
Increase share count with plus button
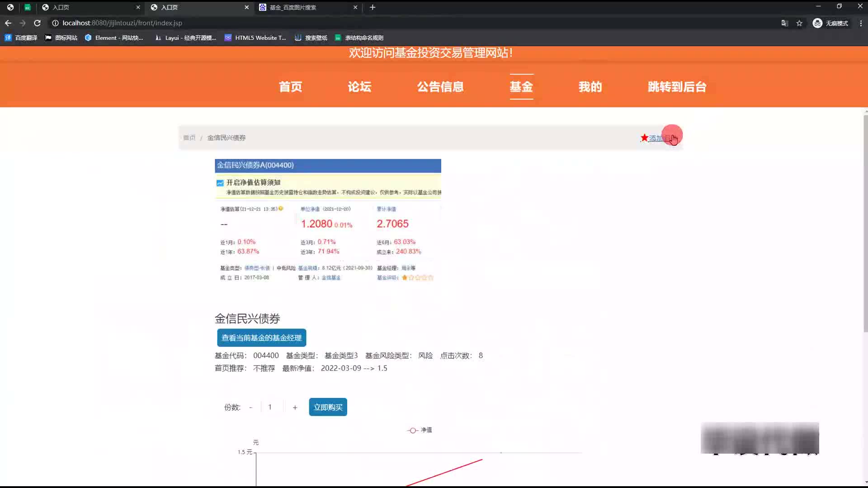pos(295,408)
